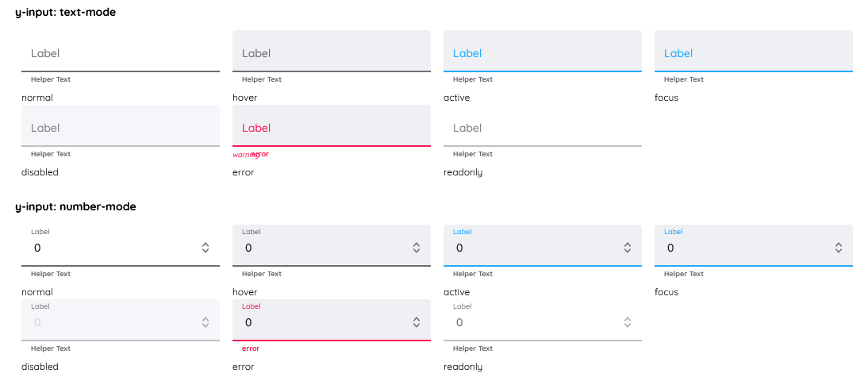Click the readonly text-mode Label input
Screen dimensions: 868x381
coord(543,127)
